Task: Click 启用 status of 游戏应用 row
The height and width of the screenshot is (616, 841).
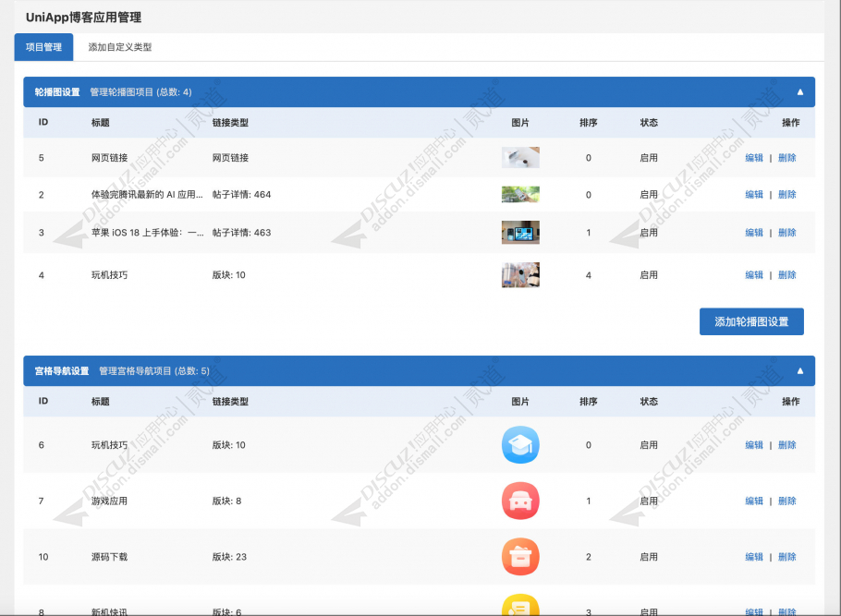Action: coord(649,501)
